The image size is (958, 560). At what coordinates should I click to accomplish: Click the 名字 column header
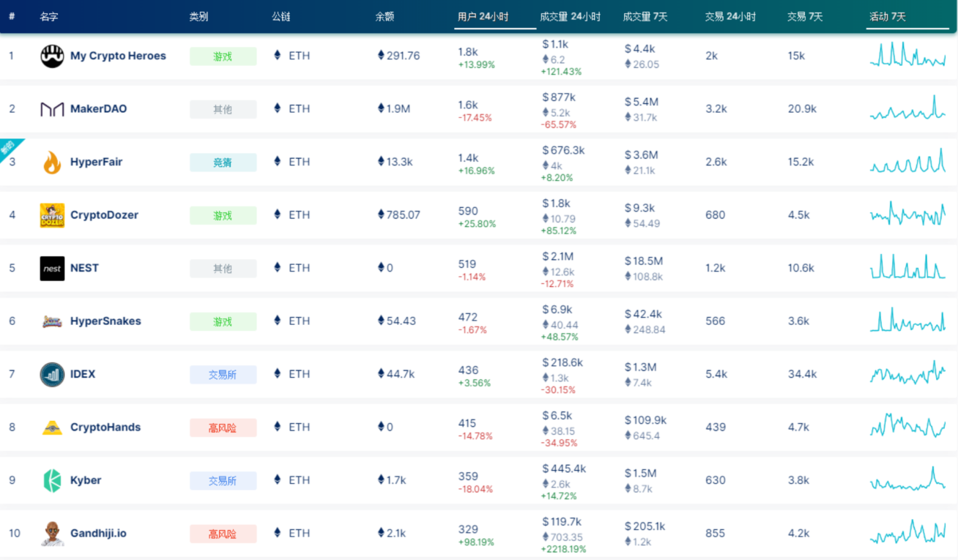click(49, 16)
